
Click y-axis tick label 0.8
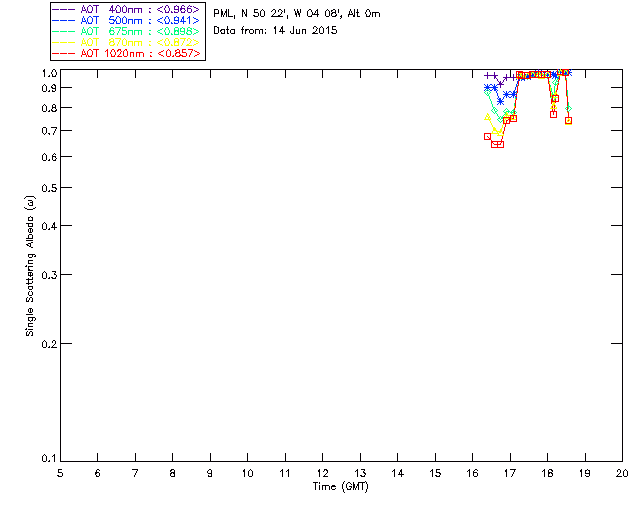[x=49, y=108]
